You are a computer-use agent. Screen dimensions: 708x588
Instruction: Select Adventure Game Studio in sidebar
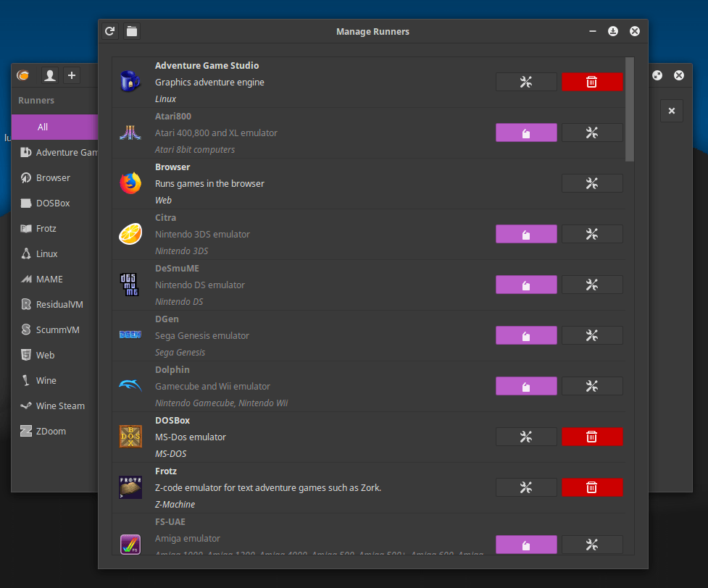click(x=54, y=153)
